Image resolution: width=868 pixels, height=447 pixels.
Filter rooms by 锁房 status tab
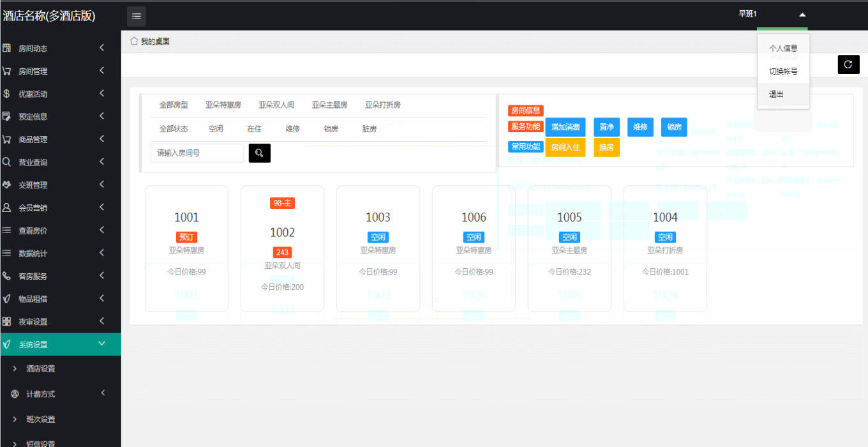(331, 129)
